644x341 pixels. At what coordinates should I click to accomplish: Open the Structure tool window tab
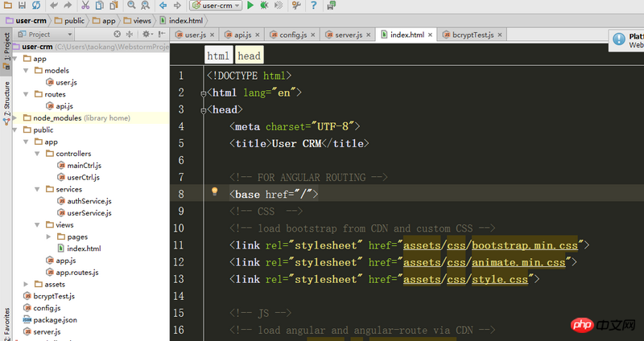(x=6, y=96)
